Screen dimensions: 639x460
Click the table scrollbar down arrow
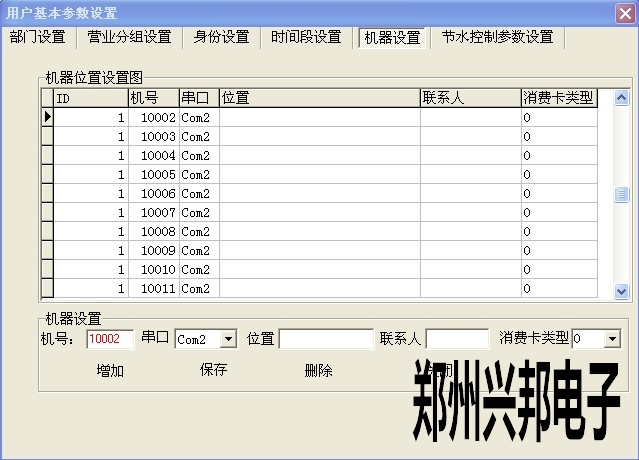[621, 291]
